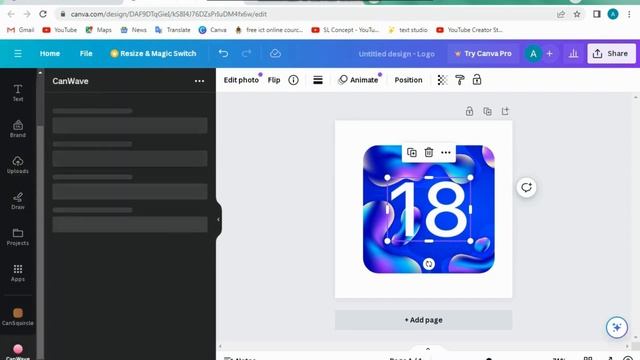640x360 pixels.
Task: Edit the Untitled design - Logo title
Action: click(x=396, y=54)
